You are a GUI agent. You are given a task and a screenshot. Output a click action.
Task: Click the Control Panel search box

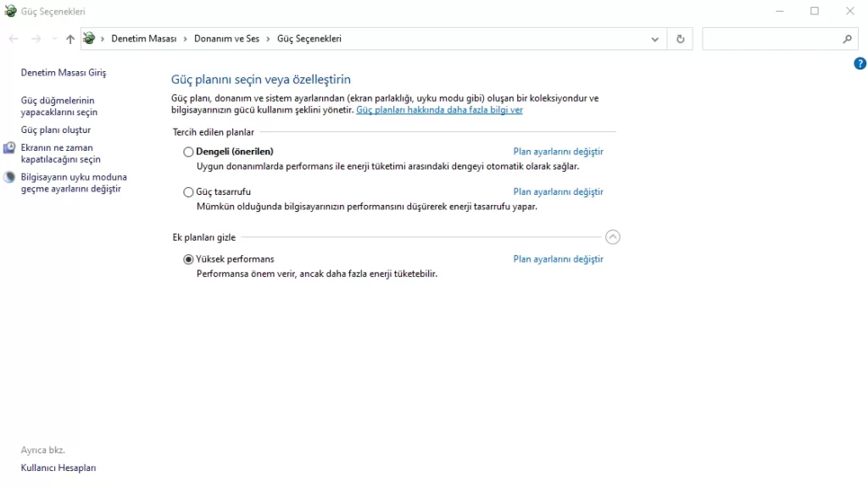point(771,39)
